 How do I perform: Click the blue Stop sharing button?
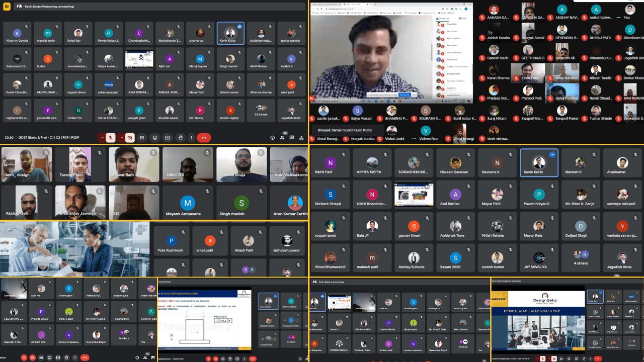click(405, 95)
